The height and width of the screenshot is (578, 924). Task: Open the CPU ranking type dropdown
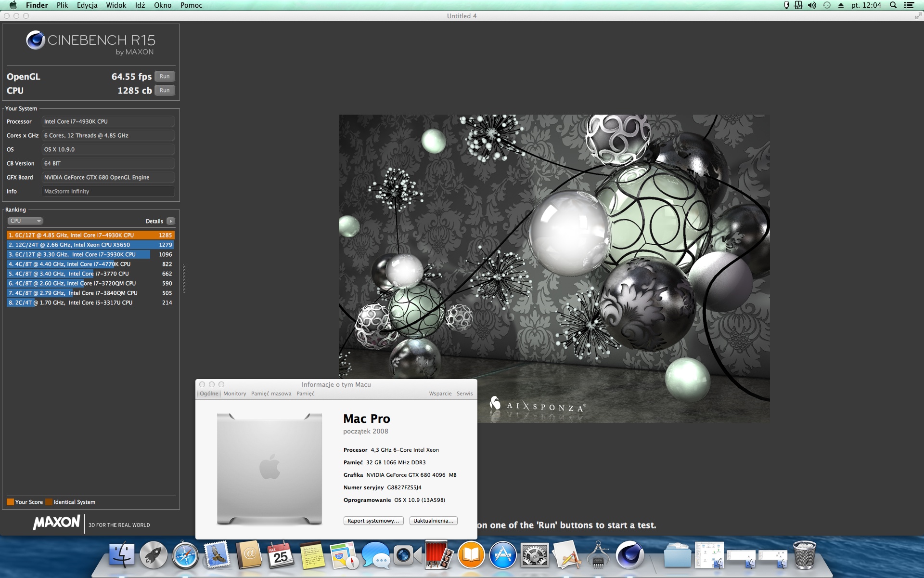coord(25,221)
